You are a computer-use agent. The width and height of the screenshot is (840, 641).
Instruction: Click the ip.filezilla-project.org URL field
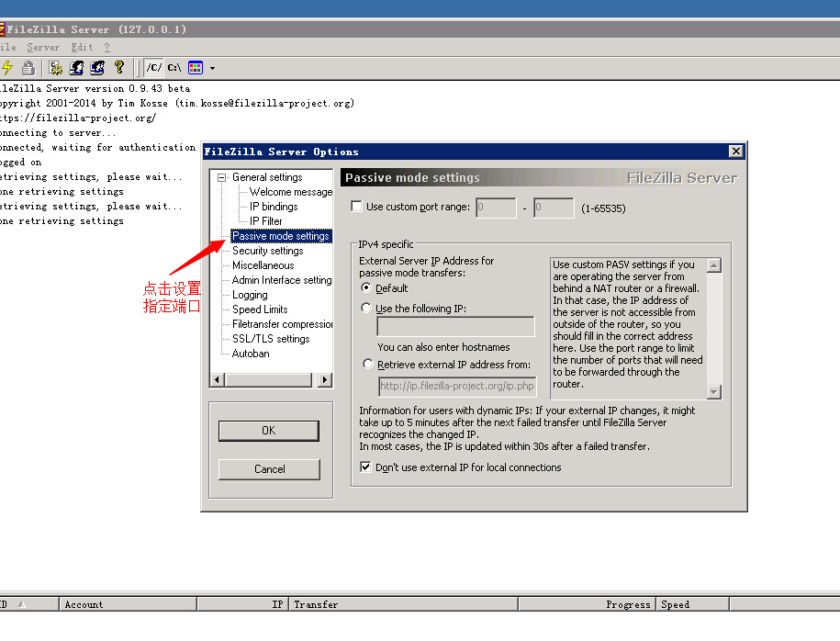(457, 386)
